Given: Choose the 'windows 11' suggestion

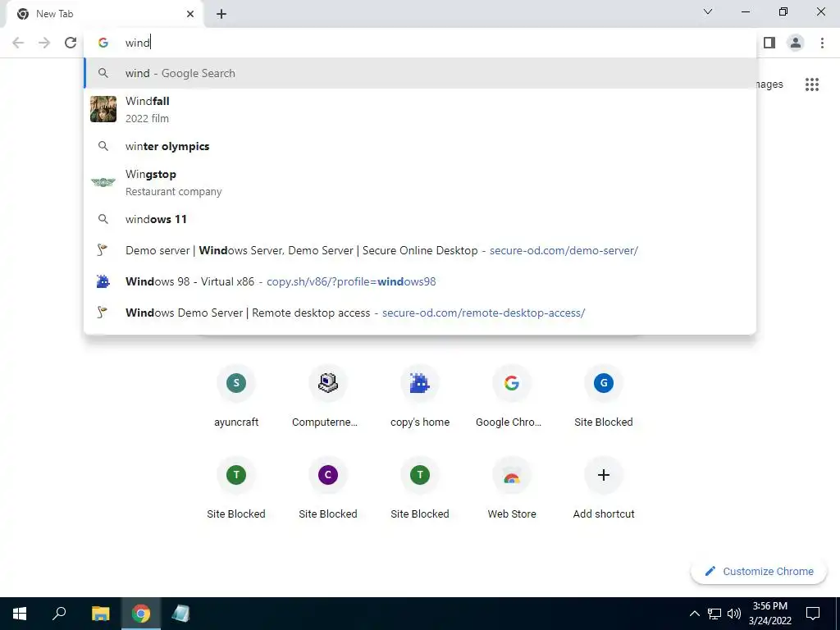Looking at the screenshot, I should point(420,219).
